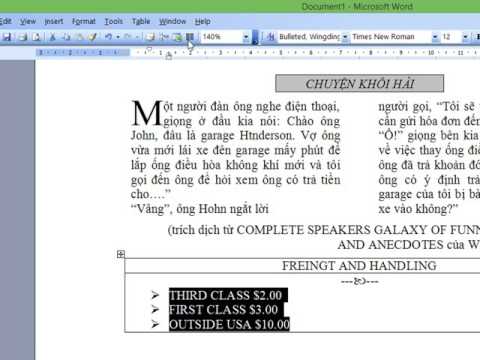Activate the Format Painter brush
This screenshot has width=480, height=360.
point(93,37)
